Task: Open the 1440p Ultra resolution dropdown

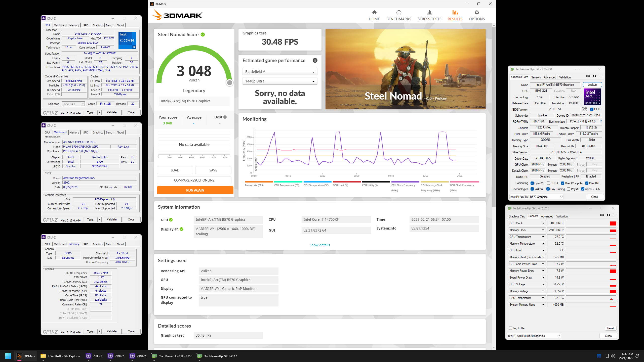Action: [280, 81]
